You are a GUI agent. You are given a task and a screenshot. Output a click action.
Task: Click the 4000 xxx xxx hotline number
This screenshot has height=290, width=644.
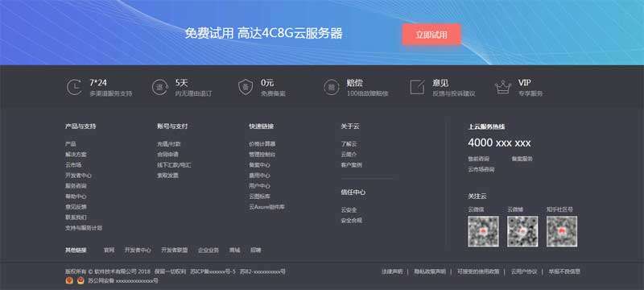click(x=499, y=143)
